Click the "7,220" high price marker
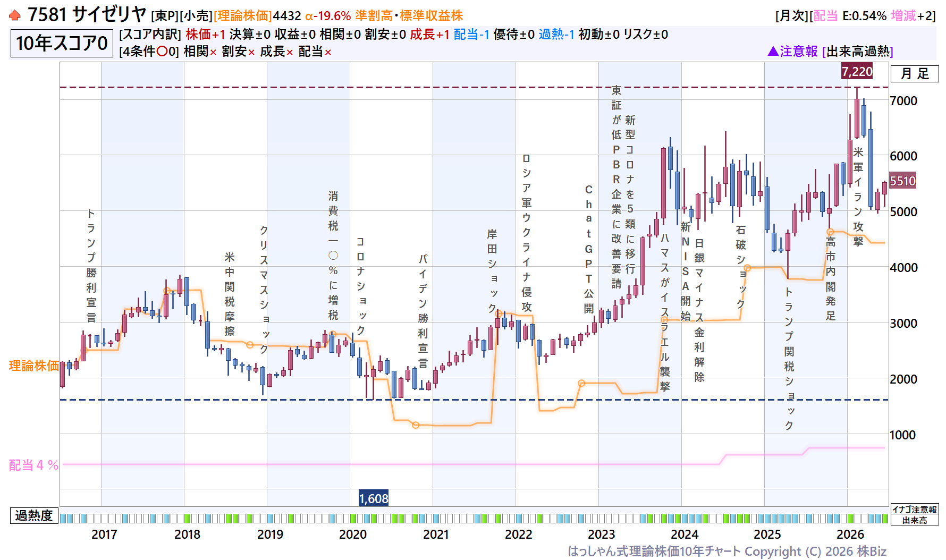Screen dimensions: 946x560 point(857,71)
